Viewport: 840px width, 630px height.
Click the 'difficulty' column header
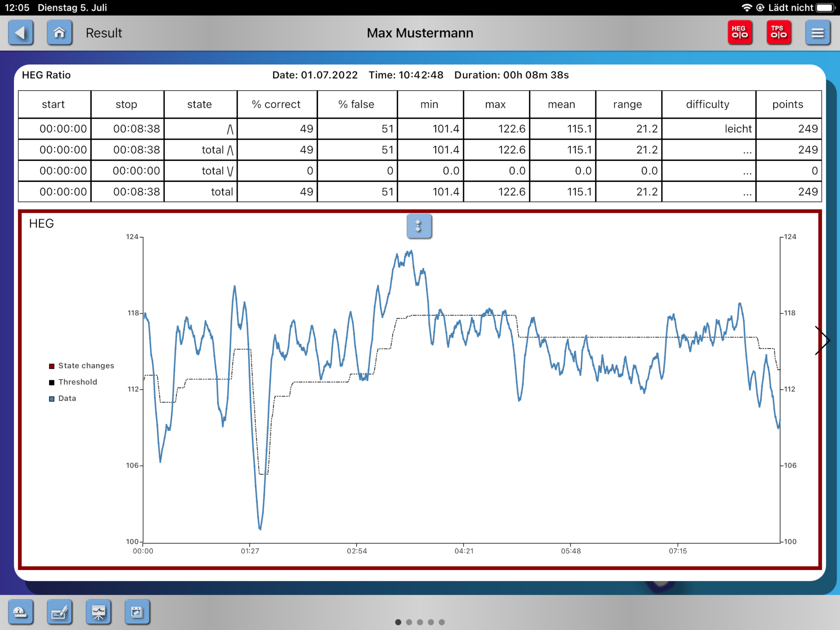[x=707, y=104]
